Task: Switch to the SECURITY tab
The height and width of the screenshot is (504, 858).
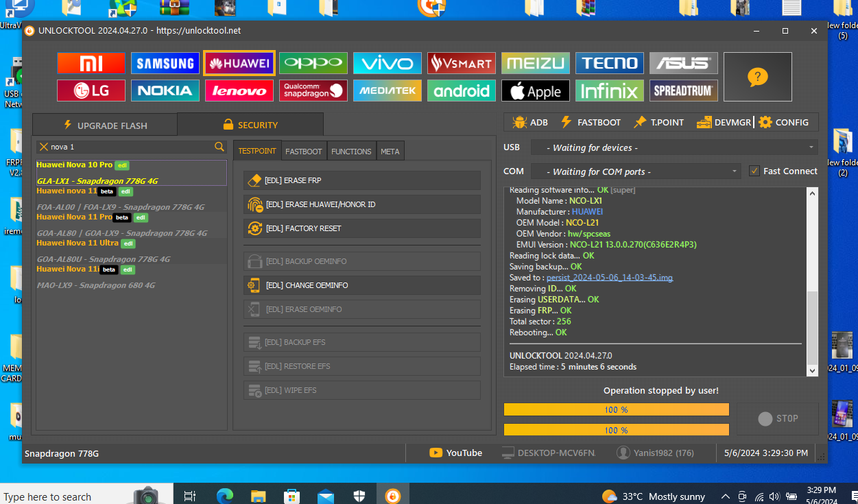Action: [x=250, y=125]
